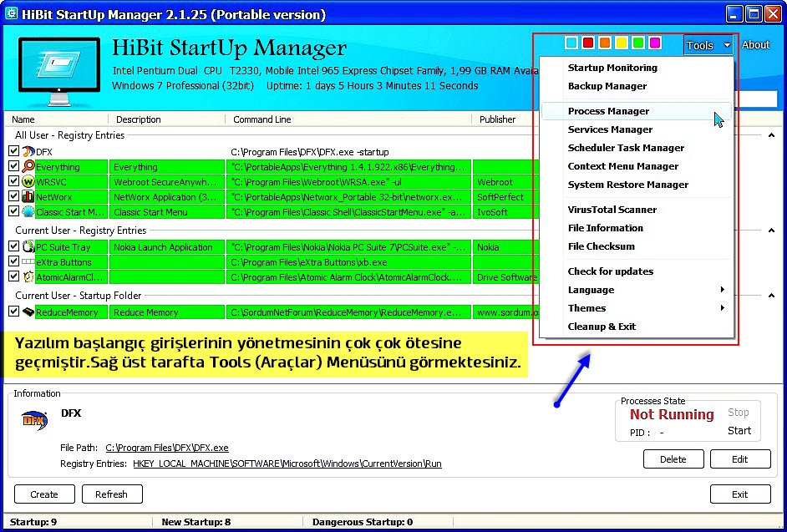Collapse the All User - Registry Entries group

click(771, 135)
